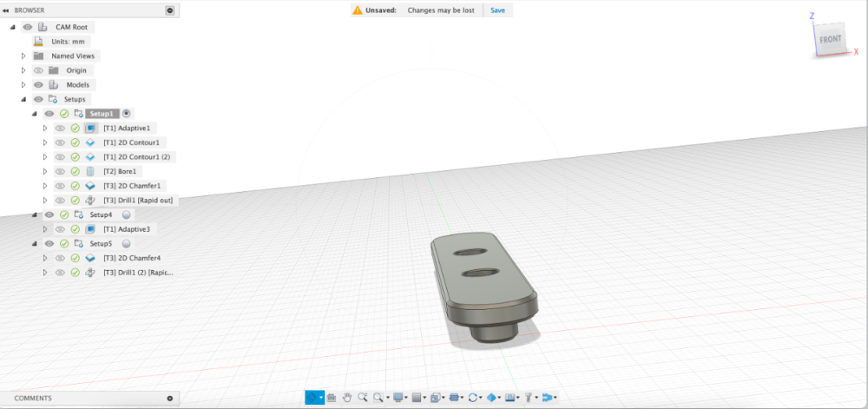Click the Adaptive1 operation icon
This screenshot has width=868, height=409.
(x=91, y=129)
